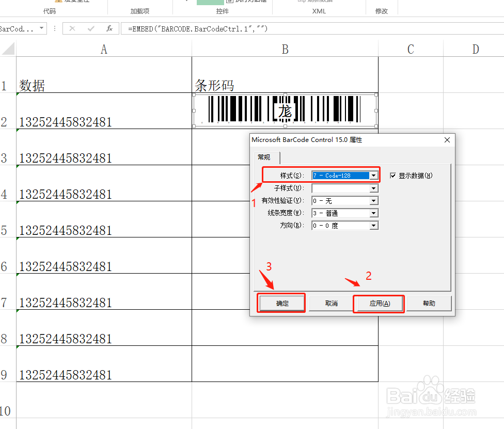The width and height of the screenshot is (504, 429).
Task: Select the 常规 tab in the dialog
Action: (x=264, y=157)
